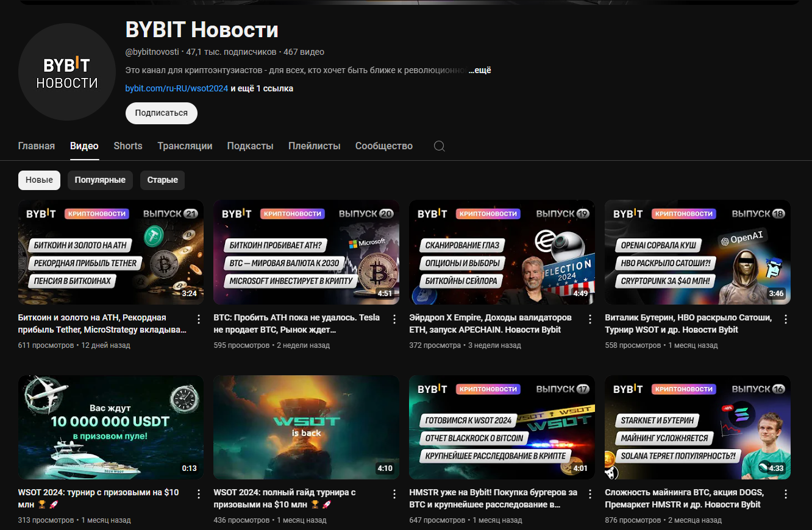
Task: Open the channel search icon
Action: point(439,146)
